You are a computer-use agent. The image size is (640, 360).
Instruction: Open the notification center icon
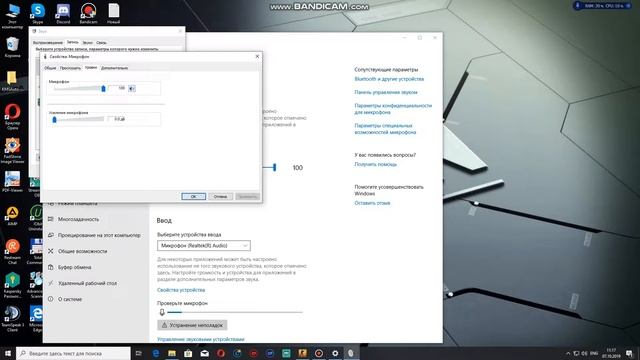pyautogui.click(x=629, y=353)
